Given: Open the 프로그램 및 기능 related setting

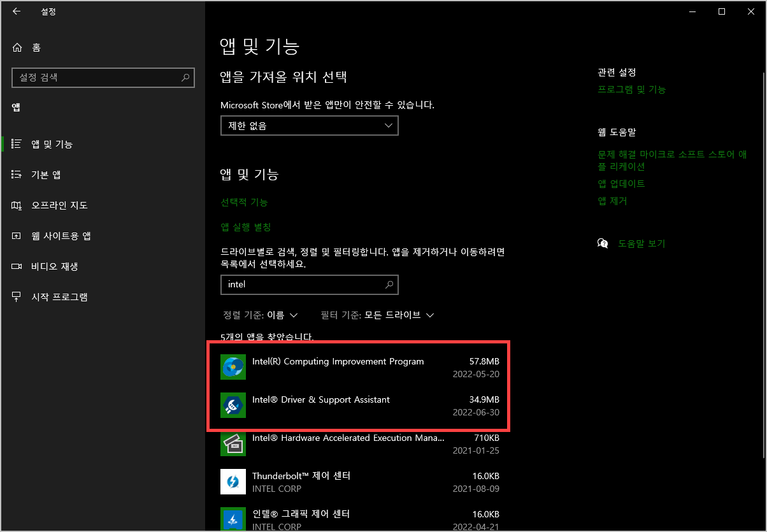Looking at the screenshot, I should [631, 89].
